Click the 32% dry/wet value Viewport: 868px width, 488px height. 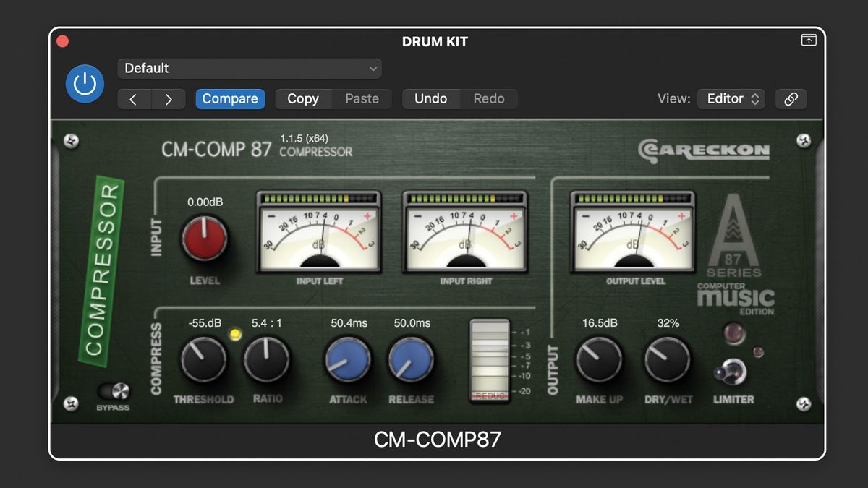point(668,323)
